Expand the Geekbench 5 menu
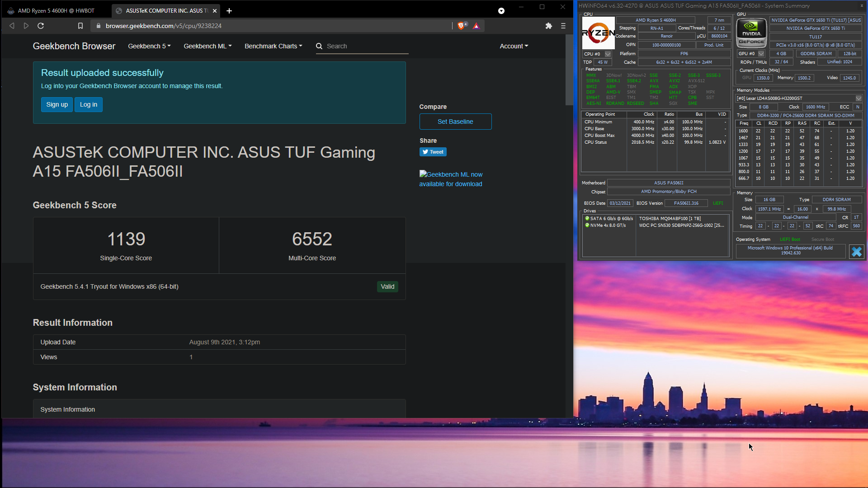Image resolution: width=868 pixels, height=488 pixels. pyautogui.click(x=149, y=46)
